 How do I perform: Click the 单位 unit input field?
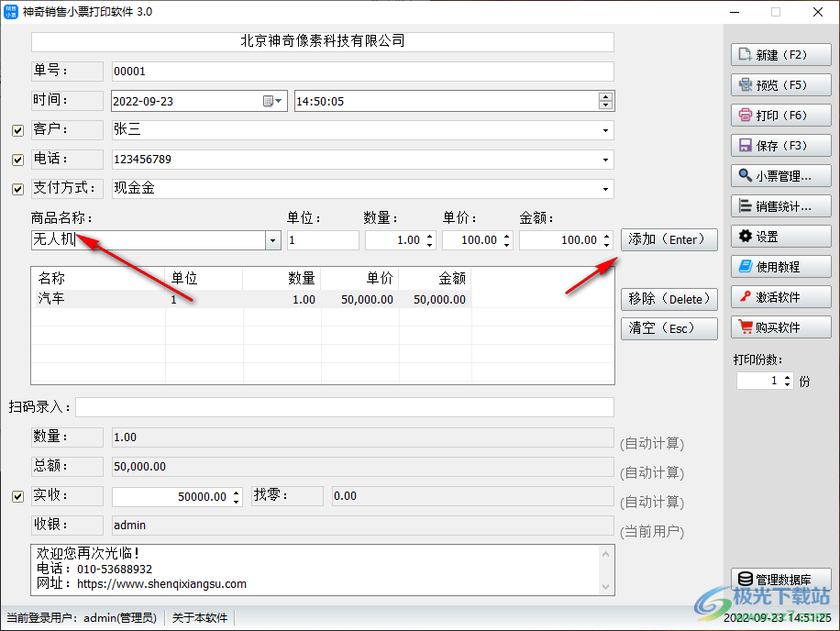[323, 240]
